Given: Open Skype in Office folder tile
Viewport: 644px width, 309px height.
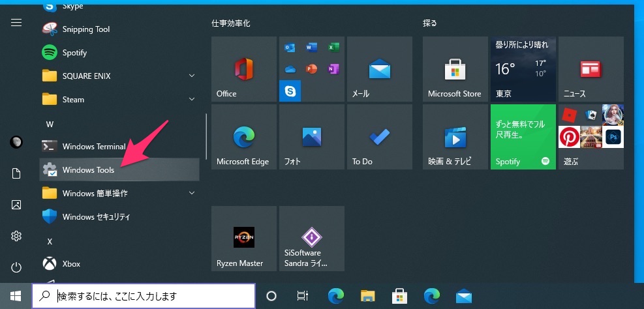Looking at the screenshot, I should point(290,91).
